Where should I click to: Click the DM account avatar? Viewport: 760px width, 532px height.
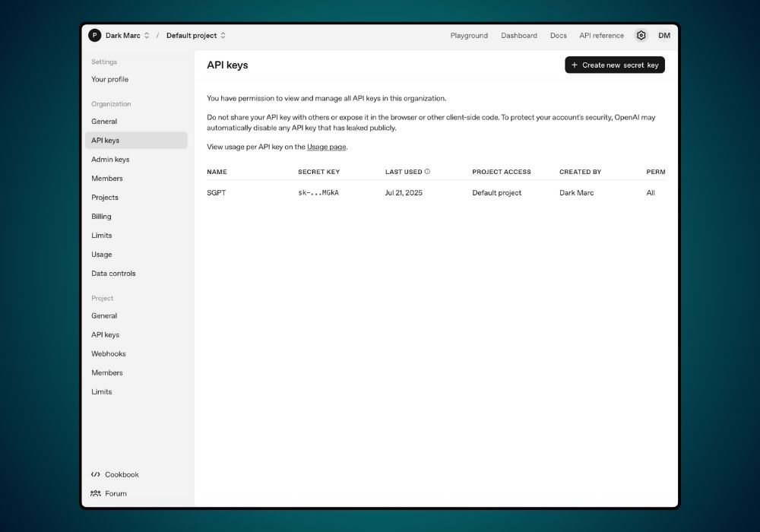[664, 35]
